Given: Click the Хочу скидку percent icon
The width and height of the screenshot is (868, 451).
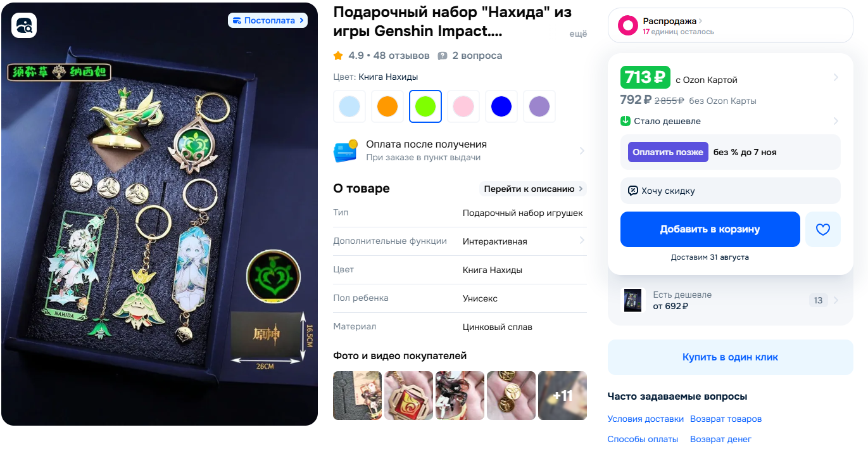Looking at the screenshot, I should 633,191.
